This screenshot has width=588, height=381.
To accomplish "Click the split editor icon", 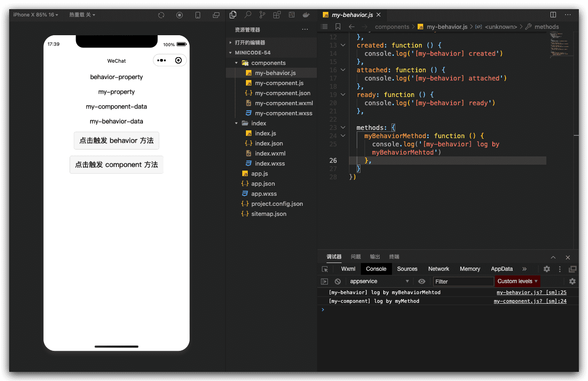I will click(553, 15).
